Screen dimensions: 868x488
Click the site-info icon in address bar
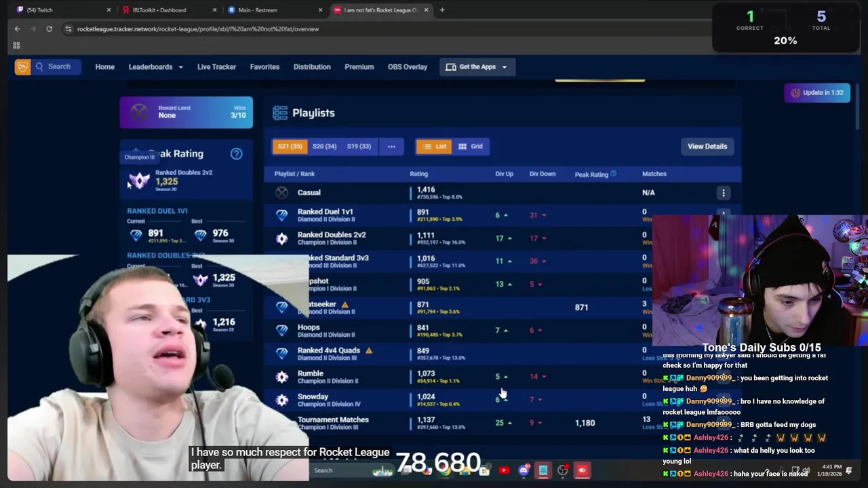[x=68, y=28]
